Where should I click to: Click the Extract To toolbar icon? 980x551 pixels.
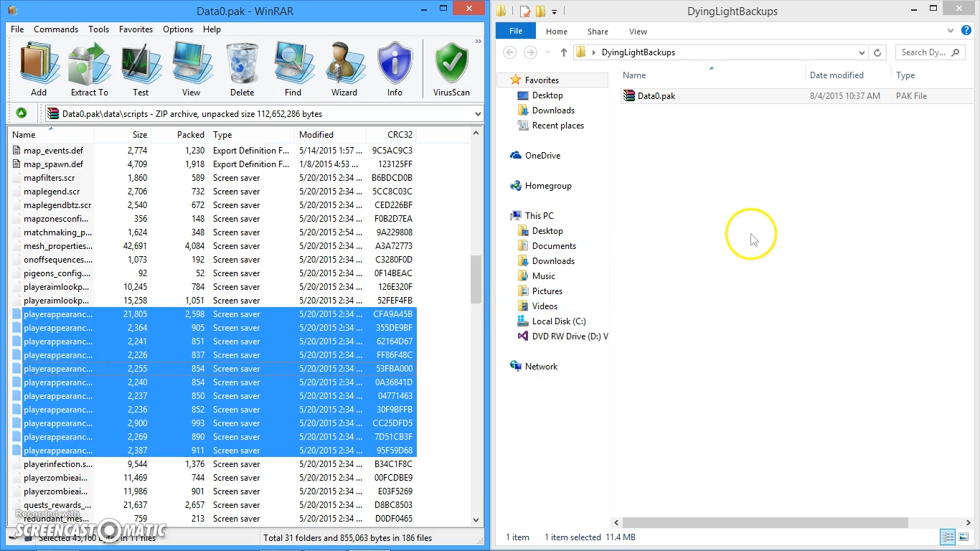coord(90,70)
